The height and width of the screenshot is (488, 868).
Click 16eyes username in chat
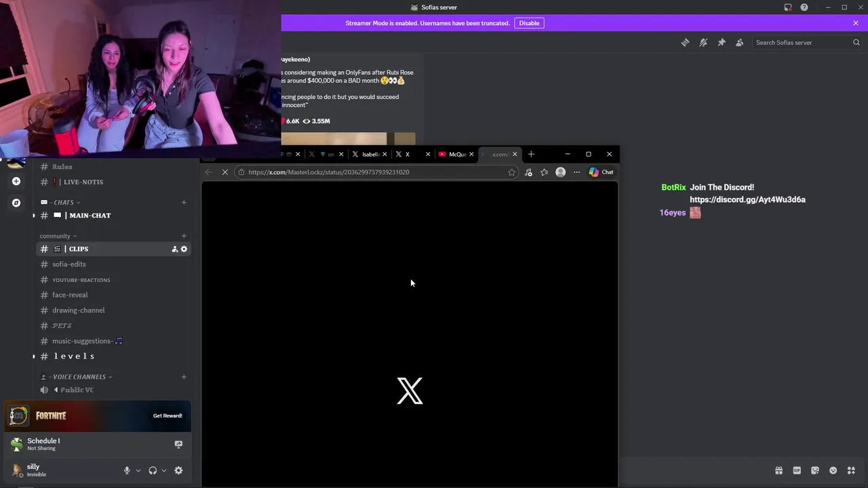tap(672, 213)
